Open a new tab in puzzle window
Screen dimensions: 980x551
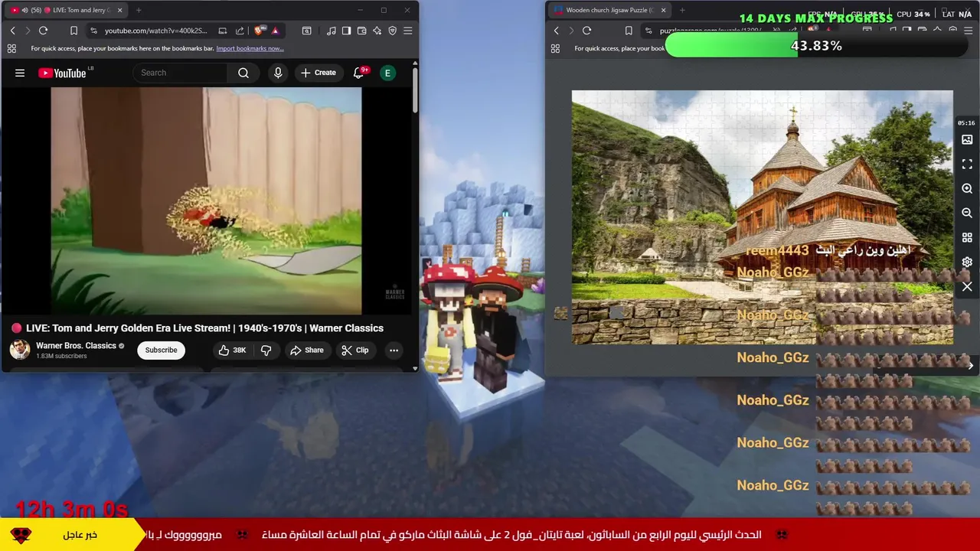click(682, 10)
